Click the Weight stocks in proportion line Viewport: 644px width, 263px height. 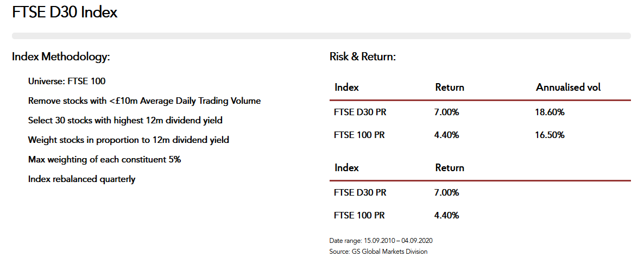coord(129,140)
